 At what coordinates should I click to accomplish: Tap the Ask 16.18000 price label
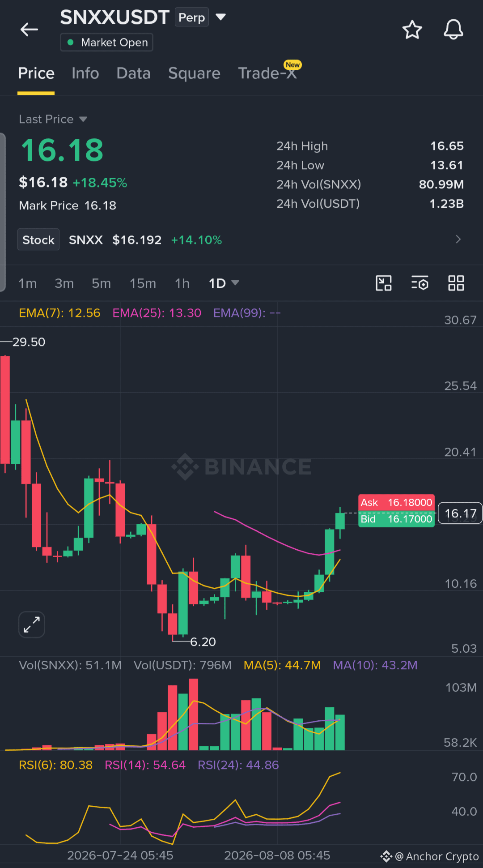point(396,503)
